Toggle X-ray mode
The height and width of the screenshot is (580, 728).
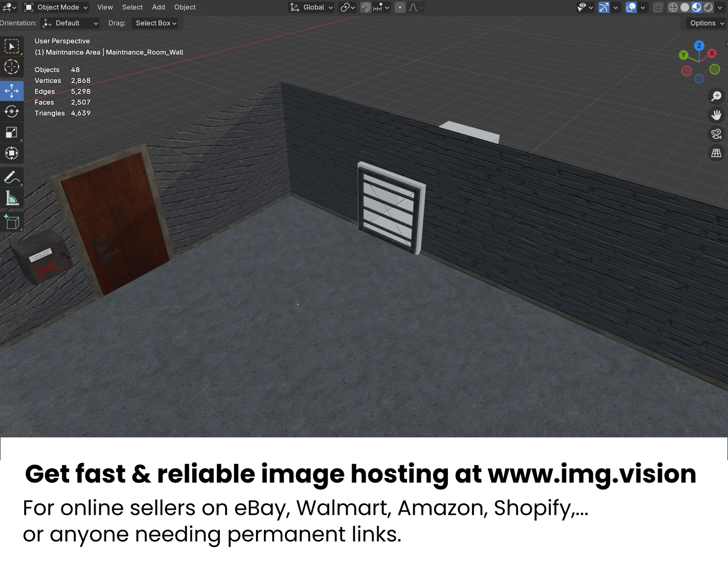(658, 8)
